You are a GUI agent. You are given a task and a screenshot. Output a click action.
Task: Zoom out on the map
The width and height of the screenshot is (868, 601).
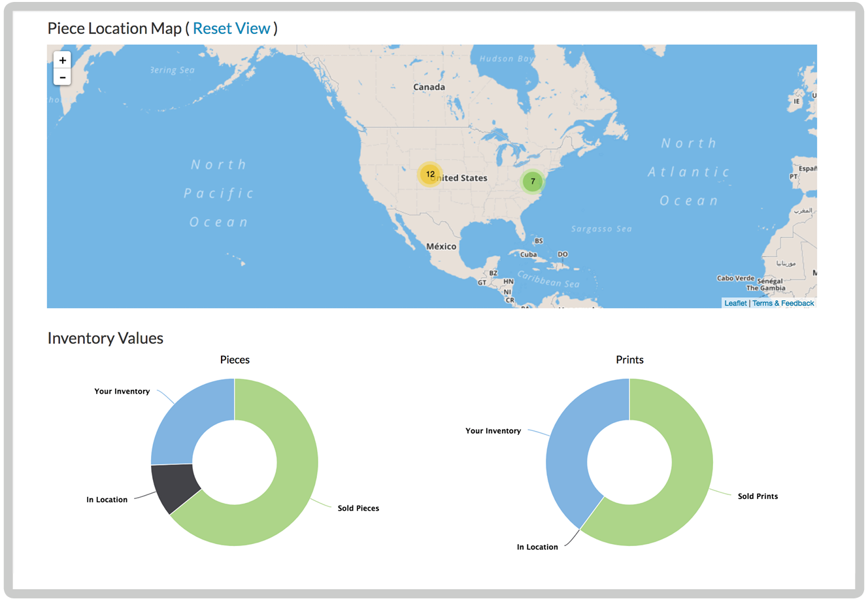click(x=62, y=77)
